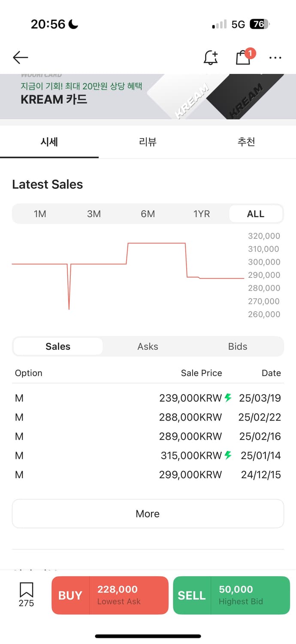
Task: Open the price alert bell icon
Action: (210, 58)
